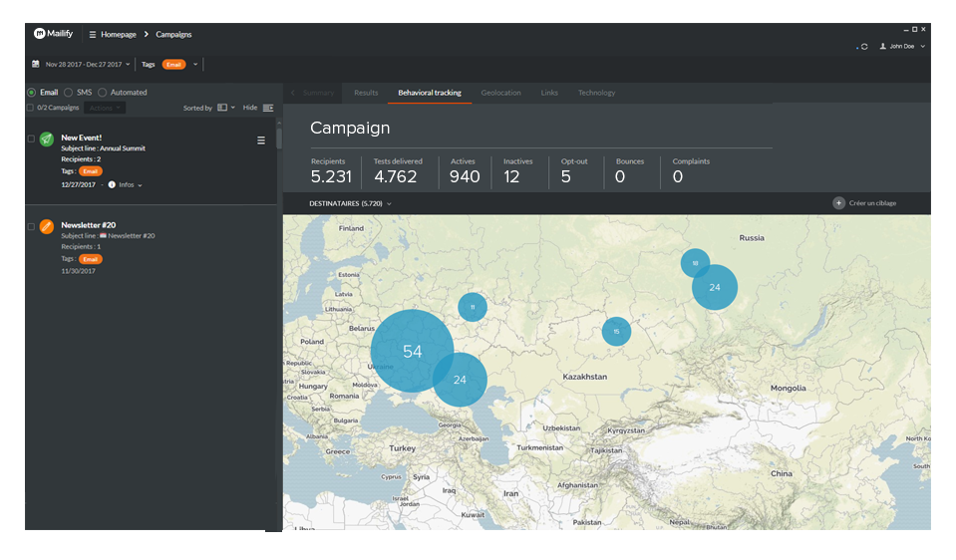Expand the DESTINATAIRES (5.720) dropdown
Image resolution: width=956 pixels, height=560 pixels.
[350, 203]
